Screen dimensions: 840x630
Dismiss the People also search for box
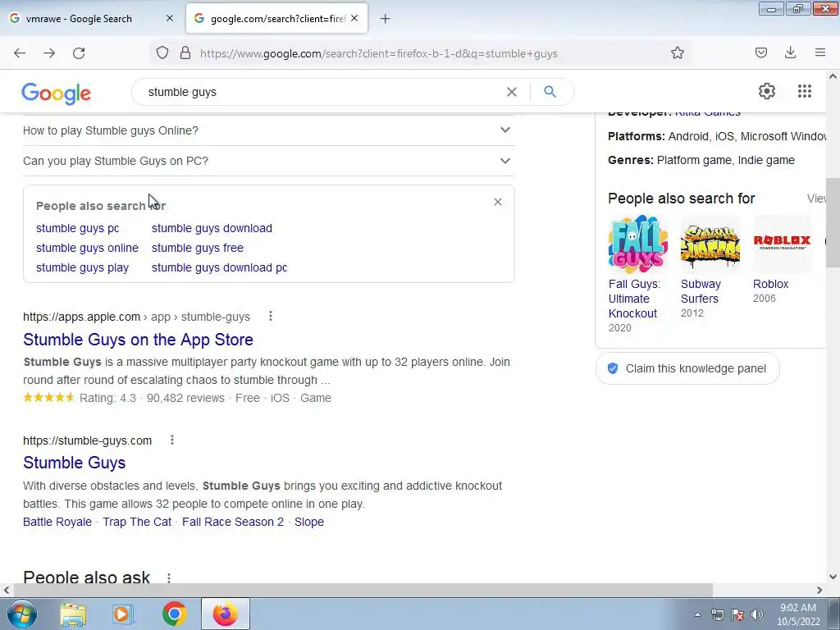(x=498, y=202)
